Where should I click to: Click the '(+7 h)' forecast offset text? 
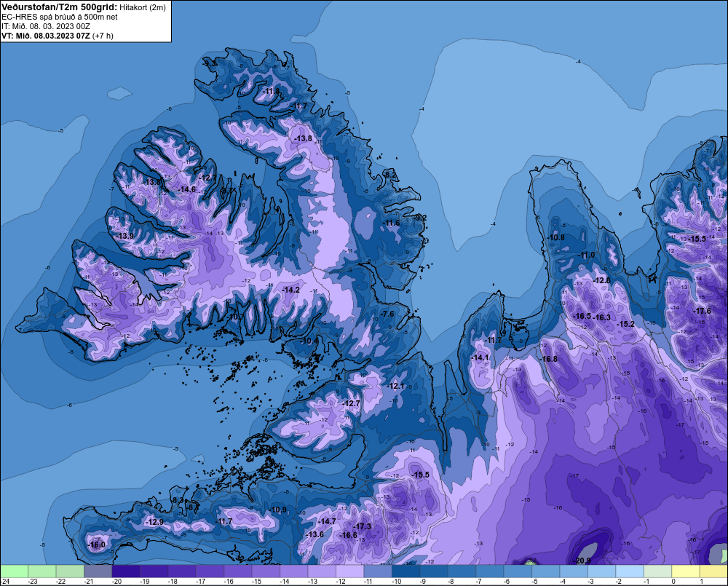(x=103, y=36)
